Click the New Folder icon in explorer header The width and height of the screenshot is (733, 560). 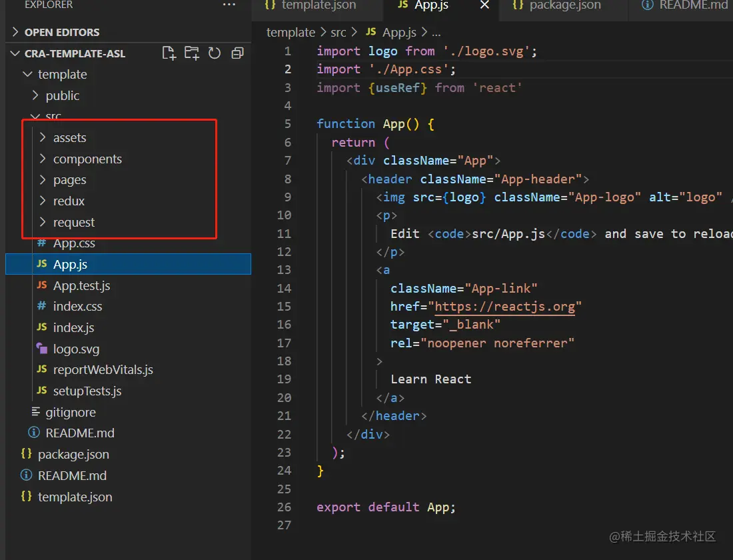[x=192, y=53]
